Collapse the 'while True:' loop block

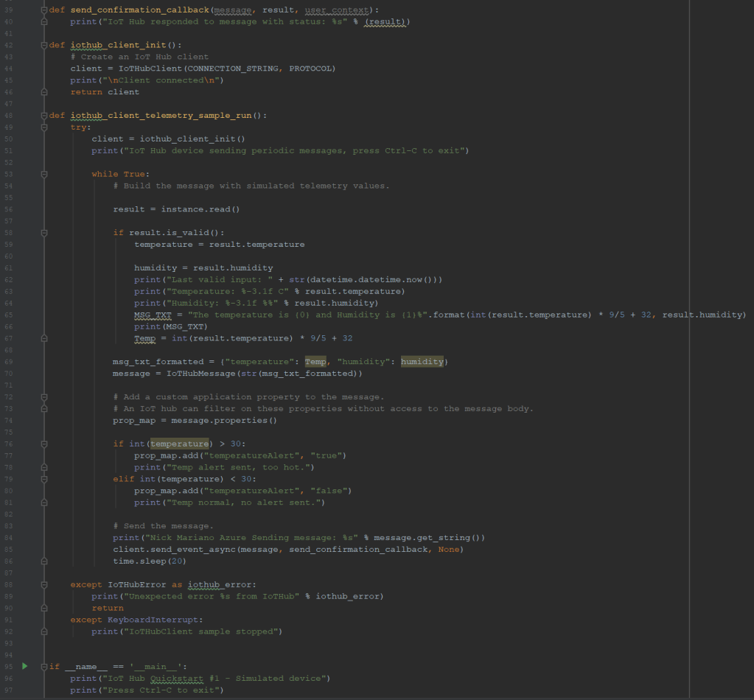44,174
